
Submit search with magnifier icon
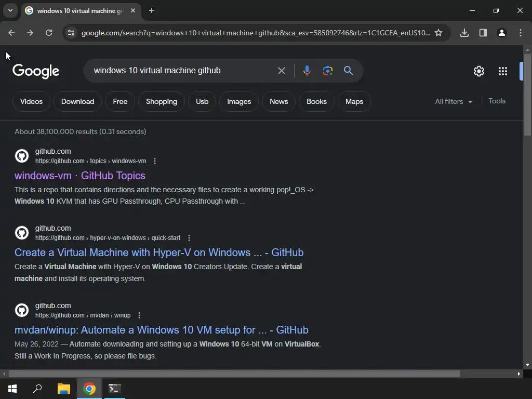[x=348, y=71]
